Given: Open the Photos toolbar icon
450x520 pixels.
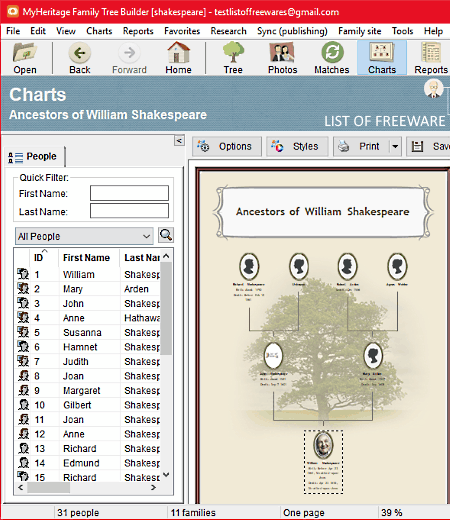Looking at the screenshot, I should [x=282, y=58].
